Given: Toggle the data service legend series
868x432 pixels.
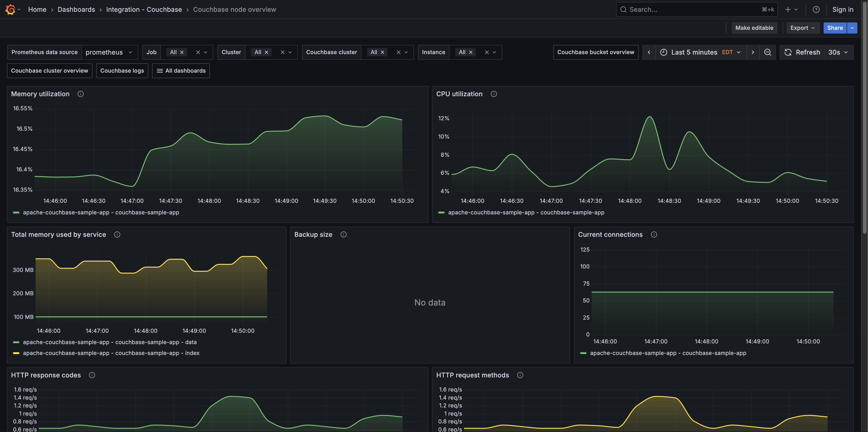Looking at the screenshot, I should (x=110, y=342).
